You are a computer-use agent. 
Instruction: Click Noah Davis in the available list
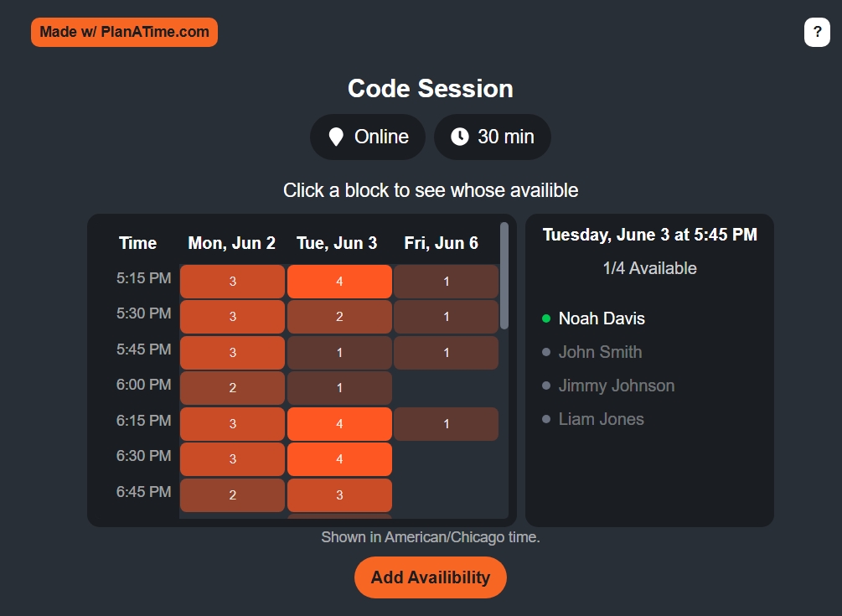click(x=602, y=318)
